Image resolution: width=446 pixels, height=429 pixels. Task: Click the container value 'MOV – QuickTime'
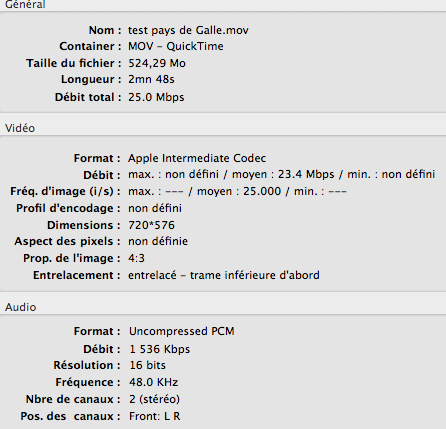[176, 46]
